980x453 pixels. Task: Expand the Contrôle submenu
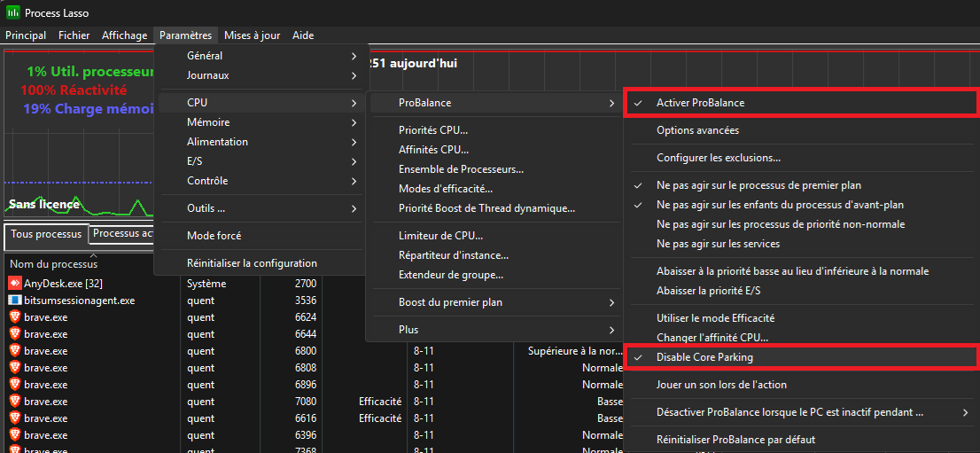[260, 181]
